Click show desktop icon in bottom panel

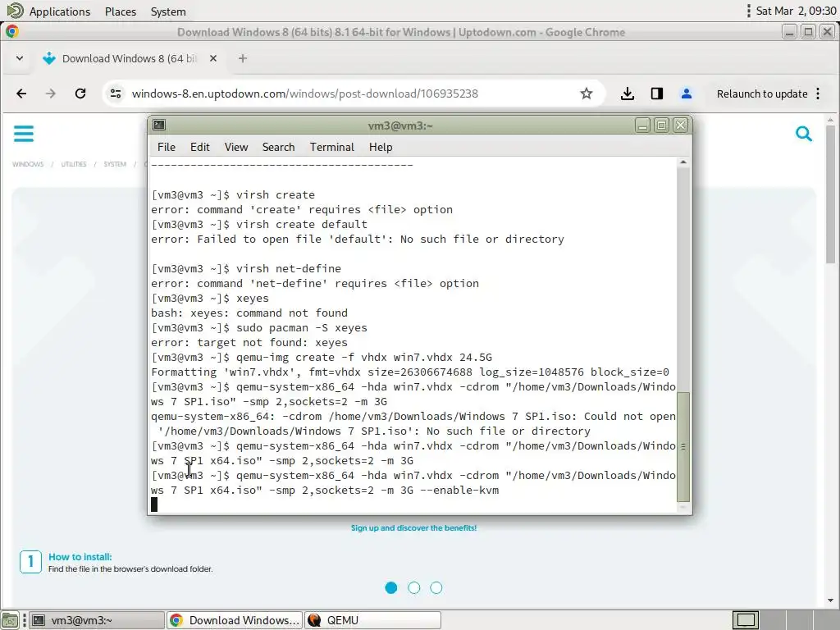point(10,620)
